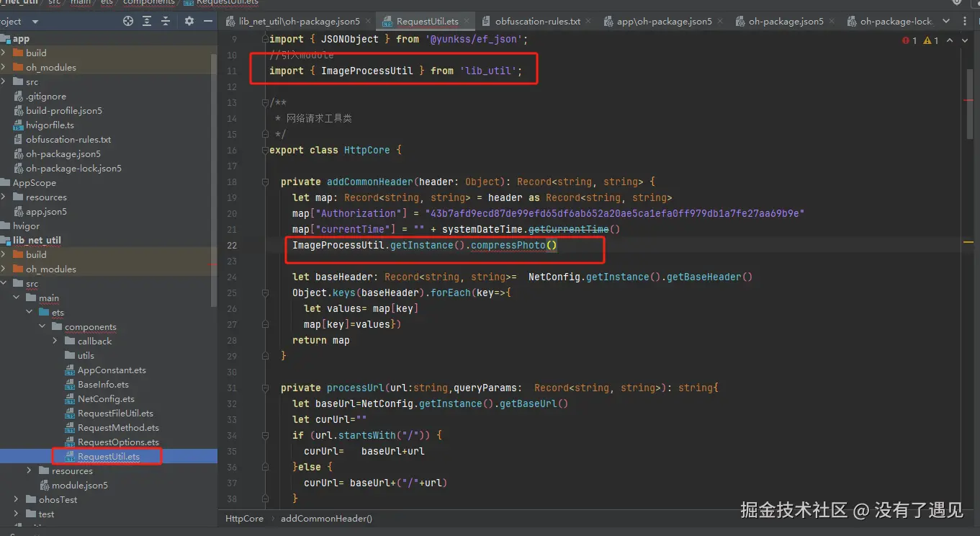Click the Collapse All icon in Project panel

point(166,21)
